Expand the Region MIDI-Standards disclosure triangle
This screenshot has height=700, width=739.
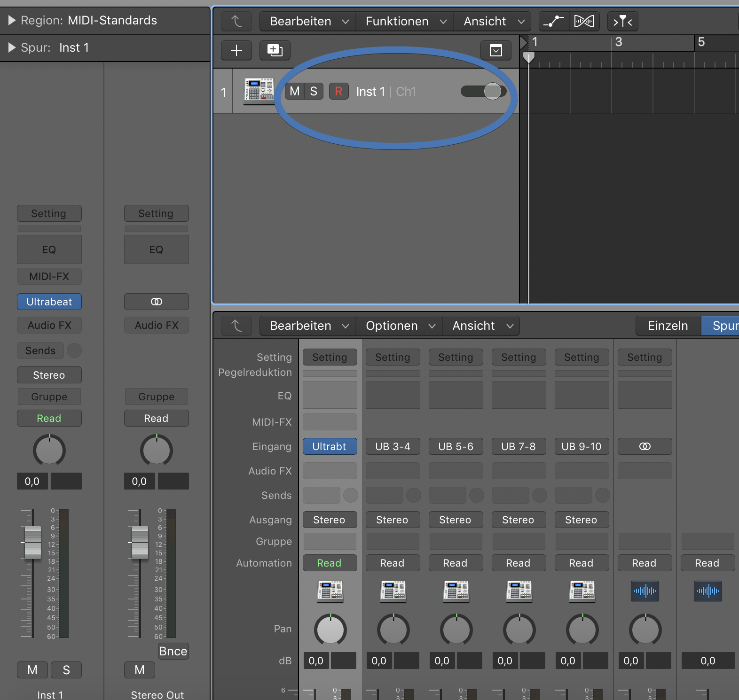pos(12,20)
